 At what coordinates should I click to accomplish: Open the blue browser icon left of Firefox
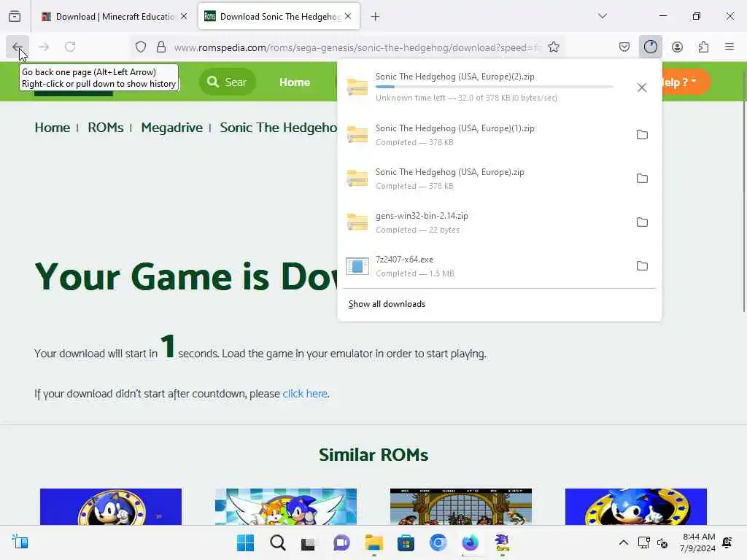(x=438, y=542)
